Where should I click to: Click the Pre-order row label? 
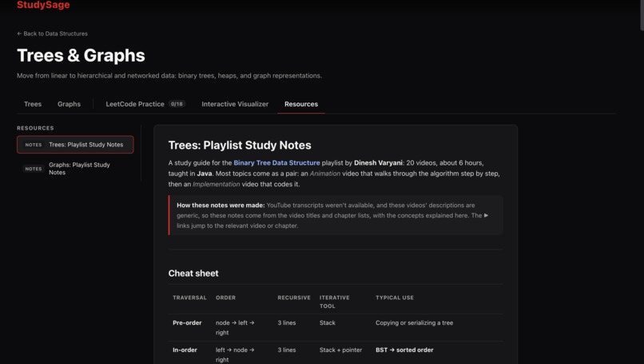187,323
